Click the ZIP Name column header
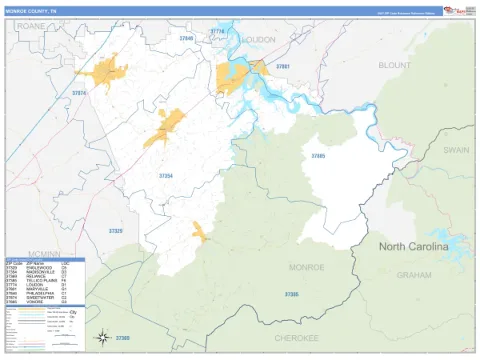Screen dimensions: 480x360 point(35,263)
